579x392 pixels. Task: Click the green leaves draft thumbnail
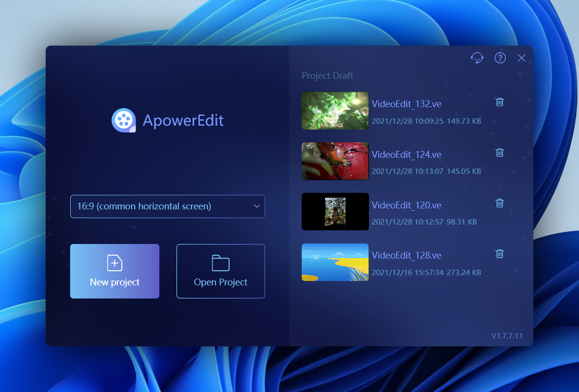[x=335, y=111]
